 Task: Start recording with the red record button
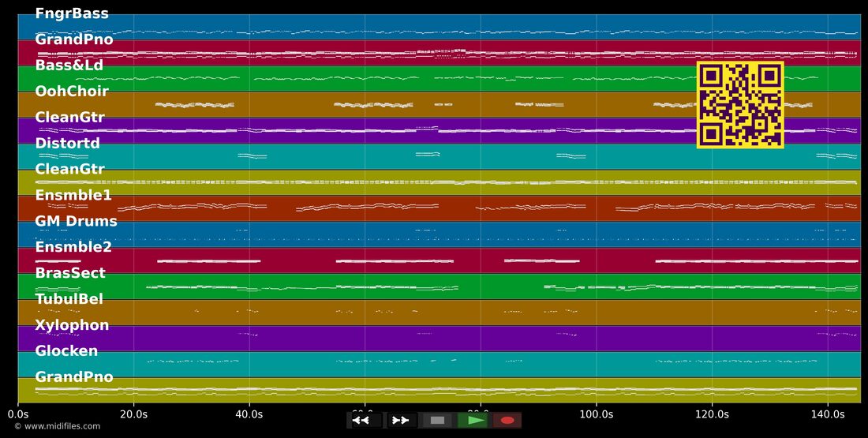click(x=507, y=421)
